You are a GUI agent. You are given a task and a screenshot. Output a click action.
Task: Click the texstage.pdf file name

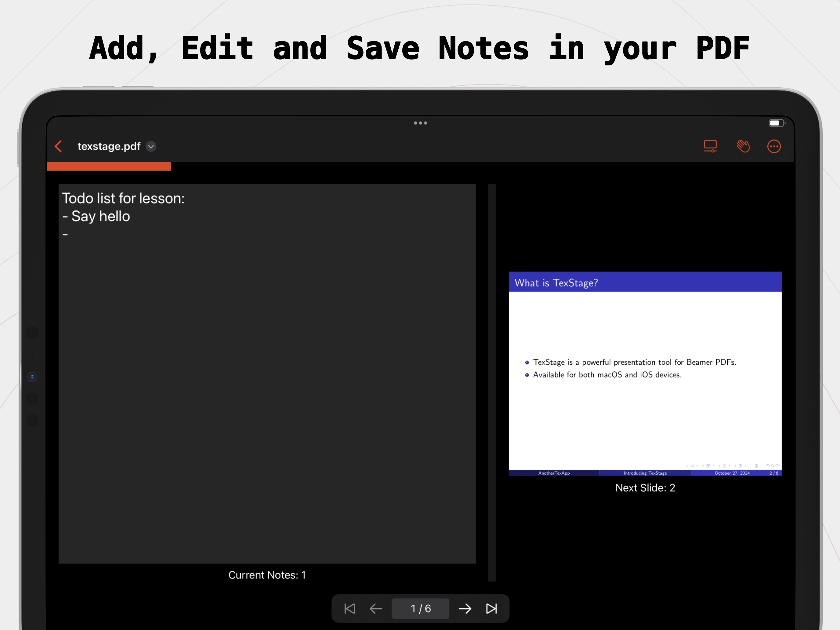109,147
